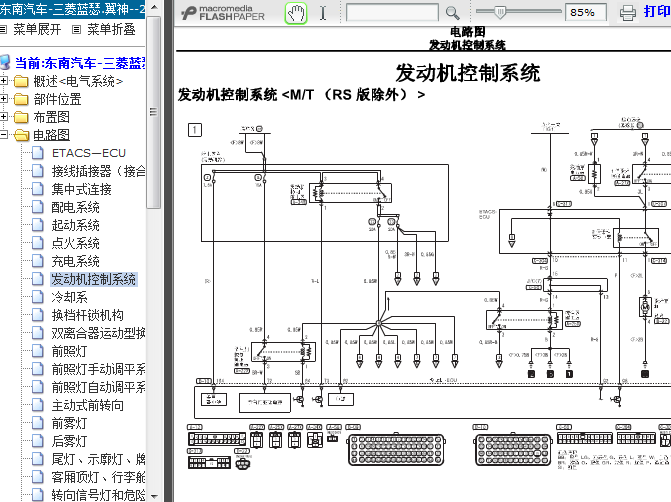Select the 电路图 tree item
Viewport: 671px width, 502px height.
click(51, 135)
